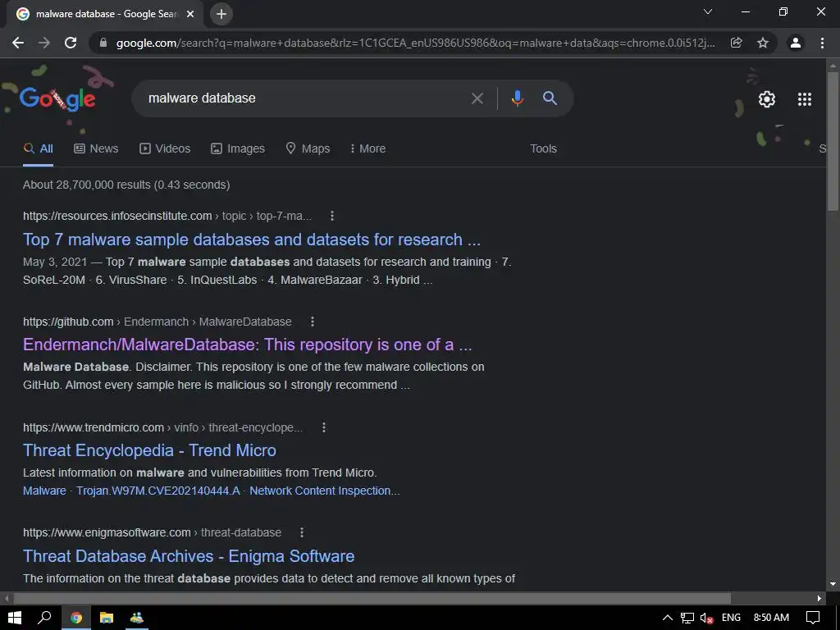This screenshot has height=630, width=840.
Task: Open the taskbar app beside File Explorer
Action: coord(137,618)
